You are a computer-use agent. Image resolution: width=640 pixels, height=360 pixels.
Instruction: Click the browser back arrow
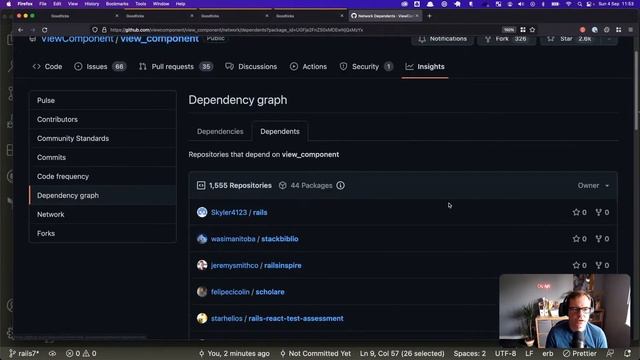pos(20,30)
